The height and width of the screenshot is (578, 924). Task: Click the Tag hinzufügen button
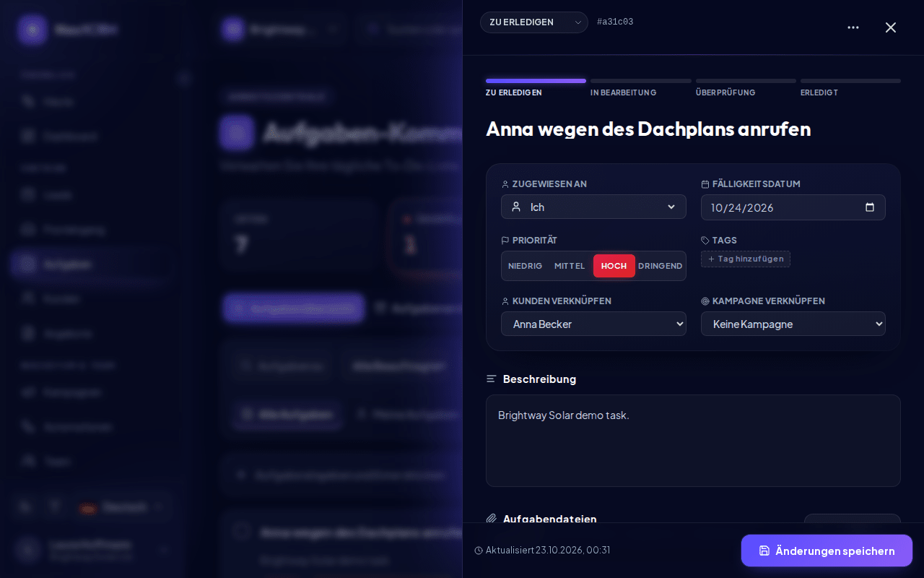(x=746, y=259)
